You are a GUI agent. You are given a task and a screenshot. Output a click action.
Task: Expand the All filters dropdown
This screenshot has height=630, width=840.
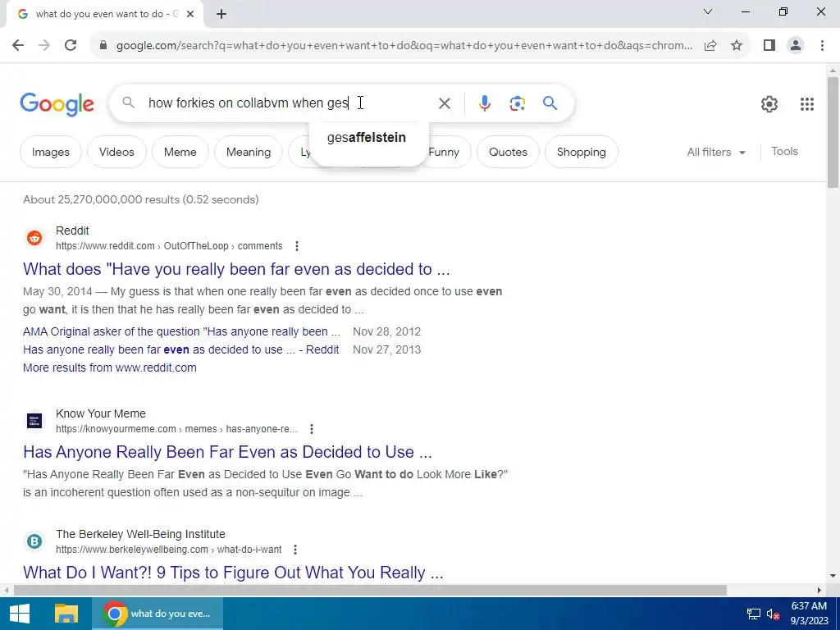click(x=715, y=152)
